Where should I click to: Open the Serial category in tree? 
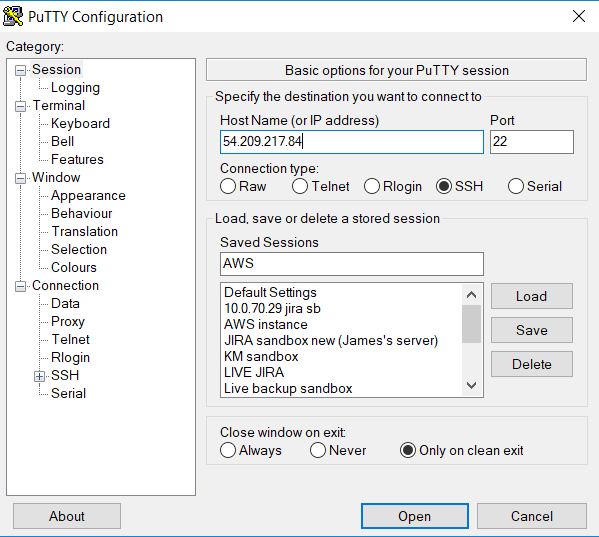click(x=68, y=393)
